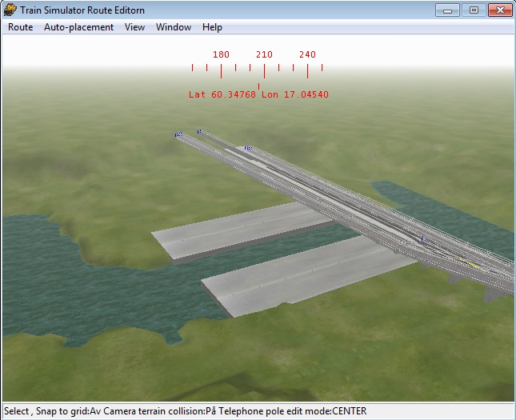Screen dimensions: 516x420
Task: Click the Train Simulator app icon in title bar
Action: click(x=11, y=10)
